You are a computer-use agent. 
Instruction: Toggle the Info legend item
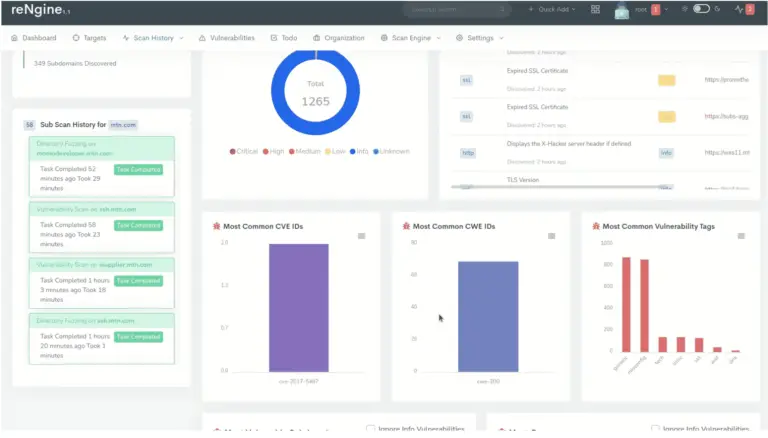[x=359, y=151]
